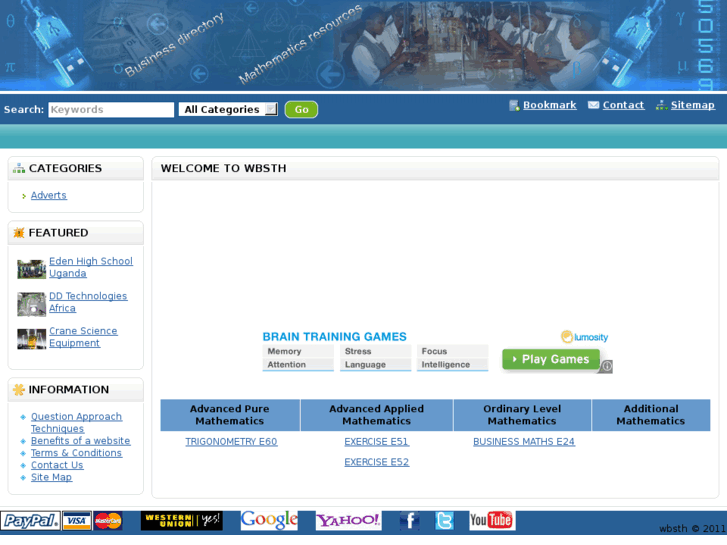This screenshot has height=545, width=727.
Task: Click the lumosity logo in ad
Action: 584,337
